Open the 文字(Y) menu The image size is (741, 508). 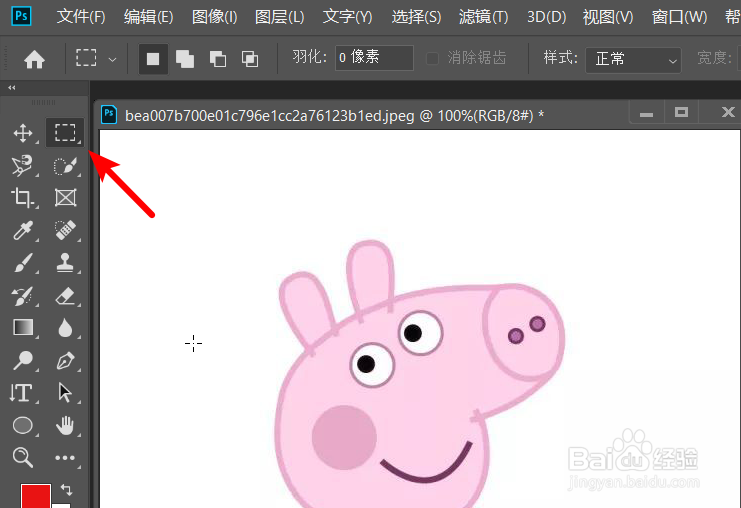coord(347,17)
